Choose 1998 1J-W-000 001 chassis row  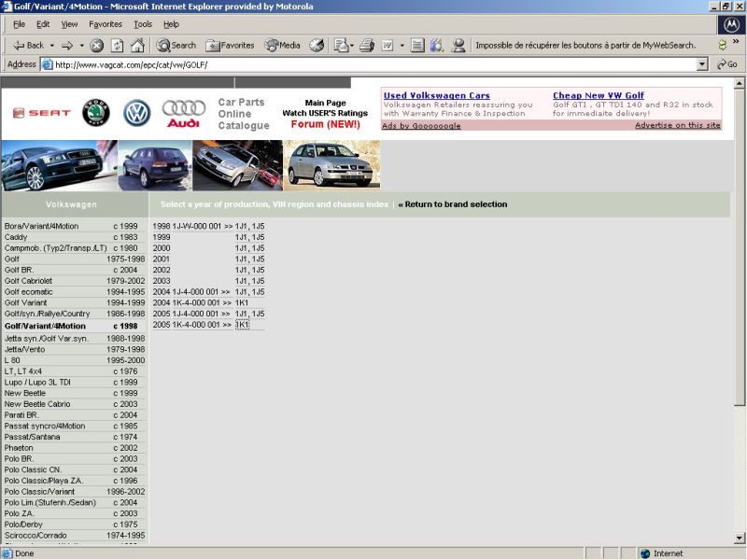tap(208, 226)
